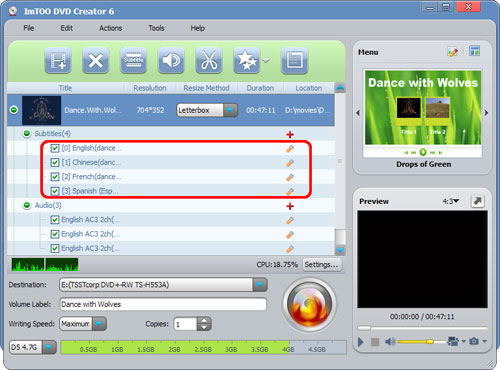The image size is (500, 370).
Task: Edit the Spanish subtitle with pencil icon
Action: point(290,192)
